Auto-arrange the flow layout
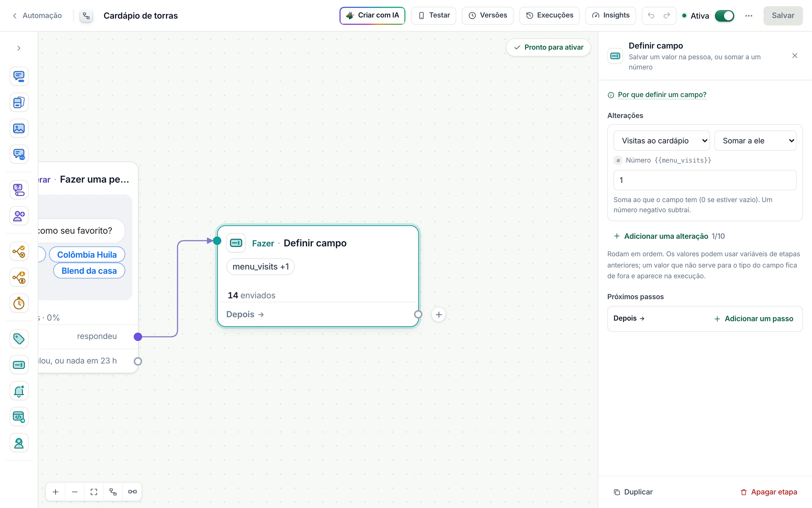 pyautogui.click(x=113, y=492)
